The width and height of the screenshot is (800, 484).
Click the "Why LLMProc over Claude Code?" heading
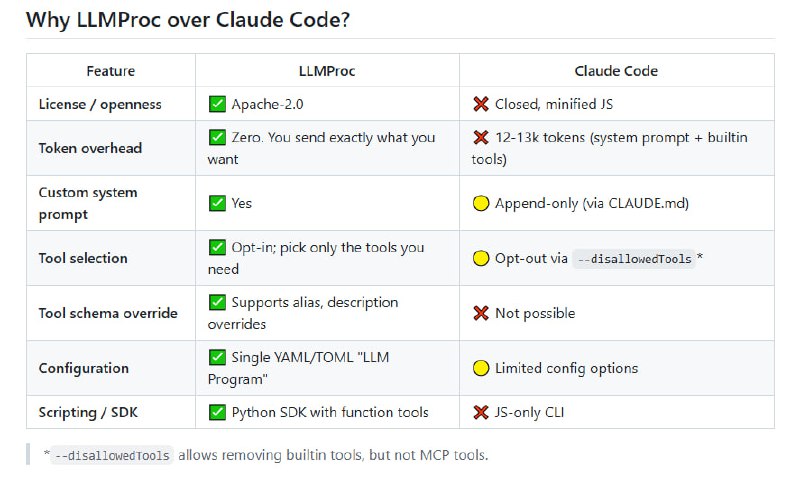[188, 19]
